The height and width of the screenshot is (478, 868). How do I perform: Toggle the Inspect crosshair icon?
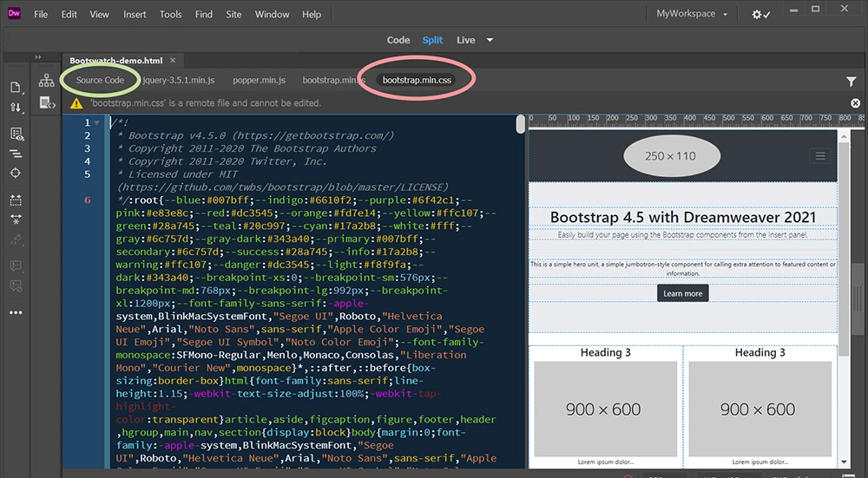(x=16, y=174)
